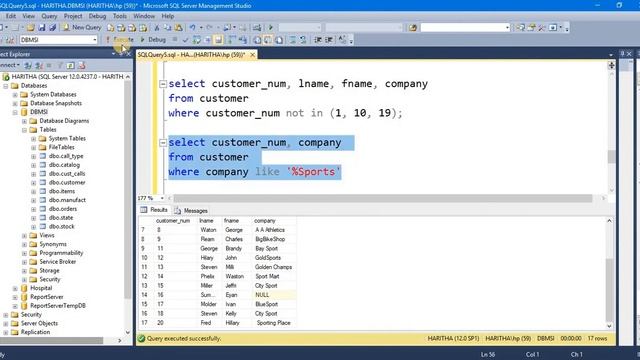Click the Results tab grid icon
640x360 pixels.
point(144,210)
